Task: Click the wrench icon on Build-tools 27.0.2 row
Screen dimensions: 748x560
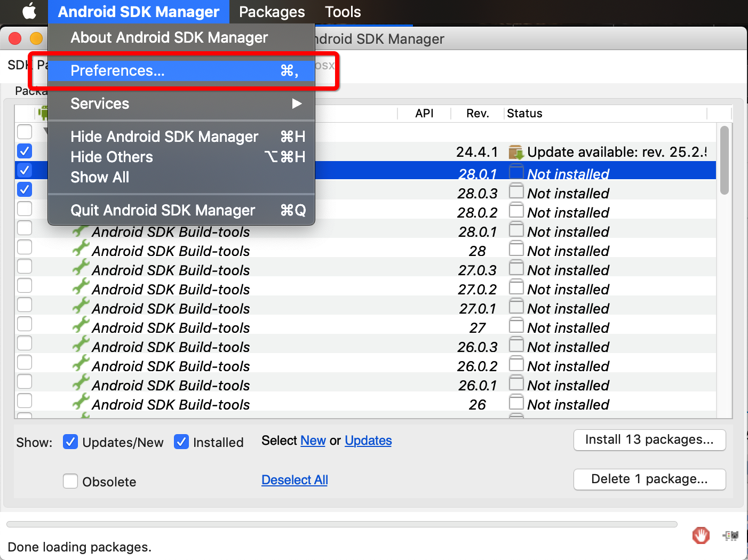Action: [81, 287]
